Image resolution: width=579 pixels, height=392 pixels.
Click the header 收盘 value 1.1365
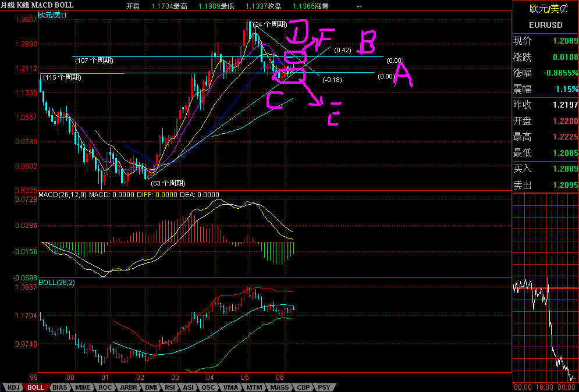304,6
